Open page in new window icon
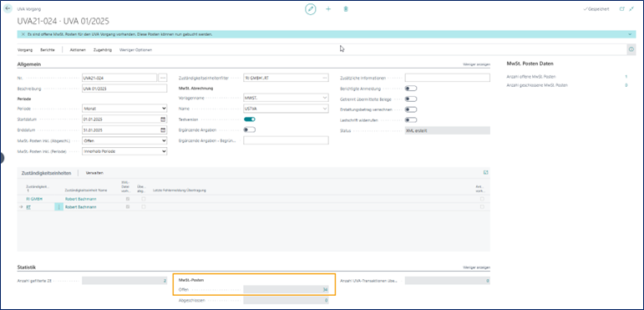The height and width of the screenshot is (310, 644). tap(621, 8)
